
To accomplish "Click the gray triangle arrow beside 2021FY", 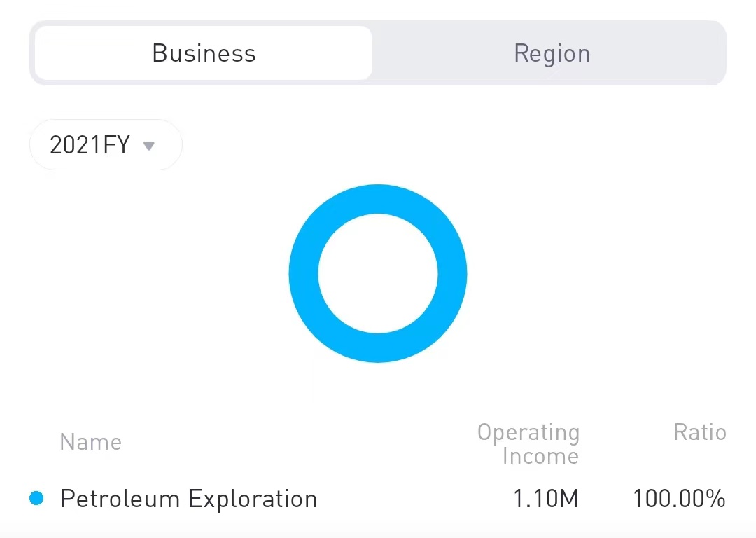I will [148, 146].
